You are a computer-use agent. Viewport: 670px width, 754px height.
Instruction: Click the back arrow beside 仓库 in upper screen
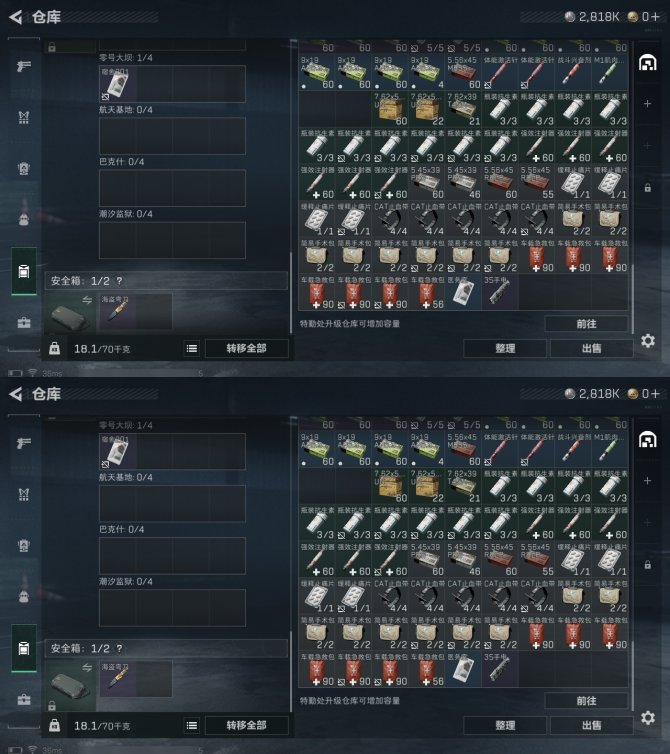click(16, 17)
